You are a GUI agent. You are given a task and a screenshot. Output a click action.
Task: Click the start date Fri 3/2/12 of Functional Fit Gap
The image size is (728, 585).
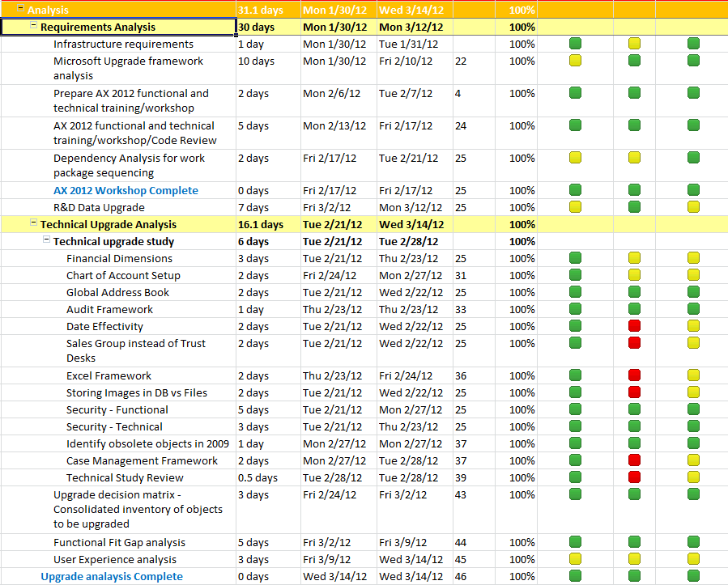pyautogui.click(x=327, y=542)
